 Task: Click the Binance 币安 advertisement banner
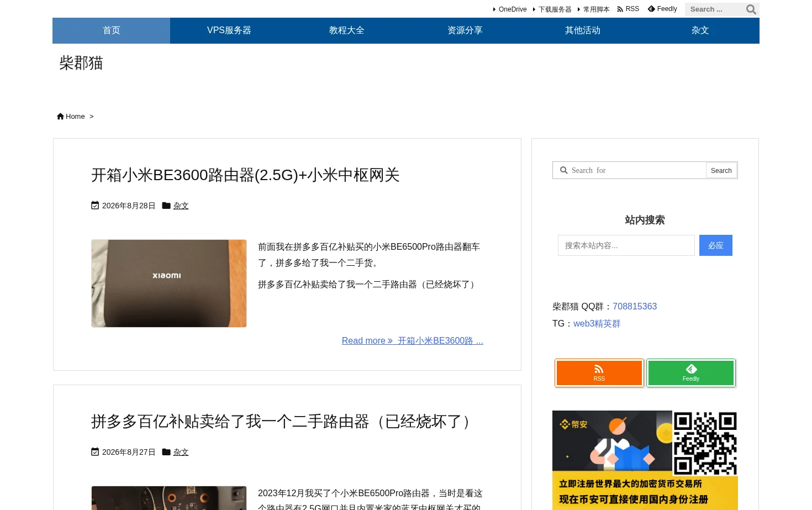coord(645,460)
